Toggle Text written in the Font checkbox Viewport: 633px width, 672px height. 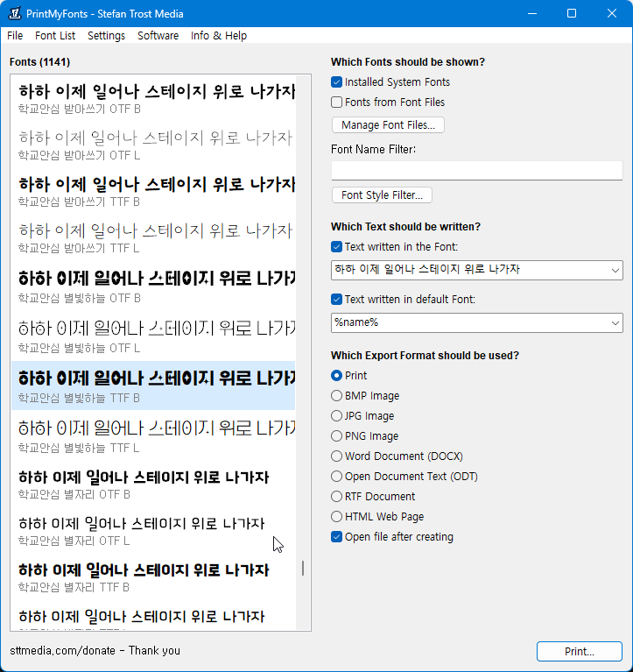tap(336, 247)
